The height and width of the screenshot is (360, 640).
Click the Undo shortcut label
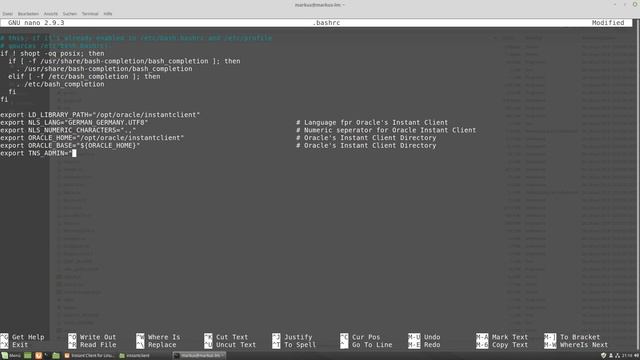coord(432,337)
